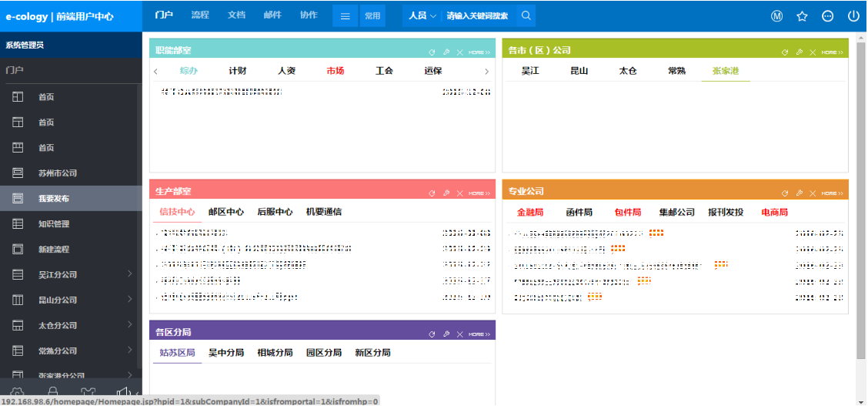Image resolution: width=868 pixels, height=406 pixels.
Task: Click the page's vertical scrollbar
Action: pyautogui.click(x=860, y=200)
